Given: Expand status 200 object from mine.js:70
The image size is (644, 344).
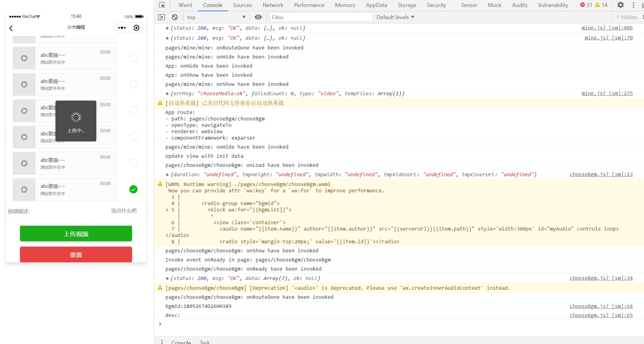Looking at the screenshot, I should (167, 38).
